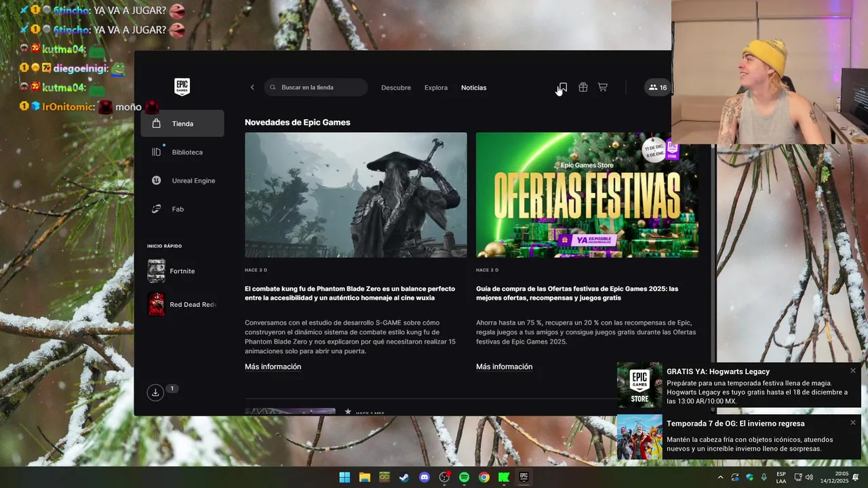
Task: Open Discord from the taskbar
Action: [425, 477]
